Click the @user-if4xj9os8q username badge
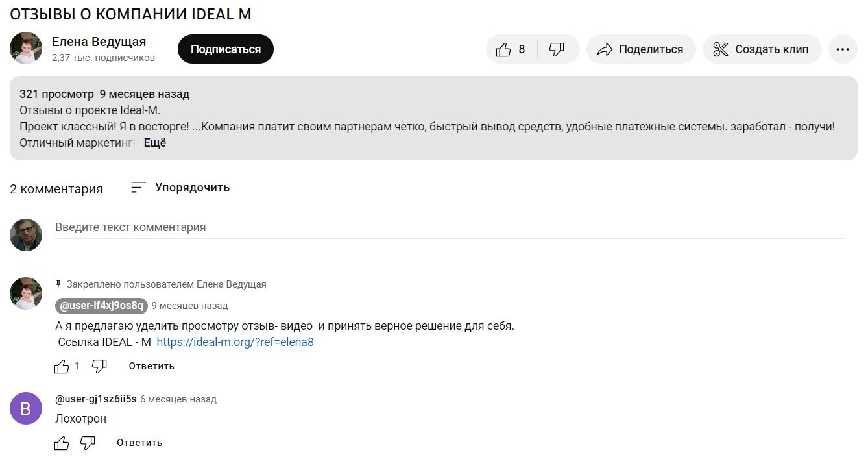The height and width of the screenshot is (457, 868). 101,306
